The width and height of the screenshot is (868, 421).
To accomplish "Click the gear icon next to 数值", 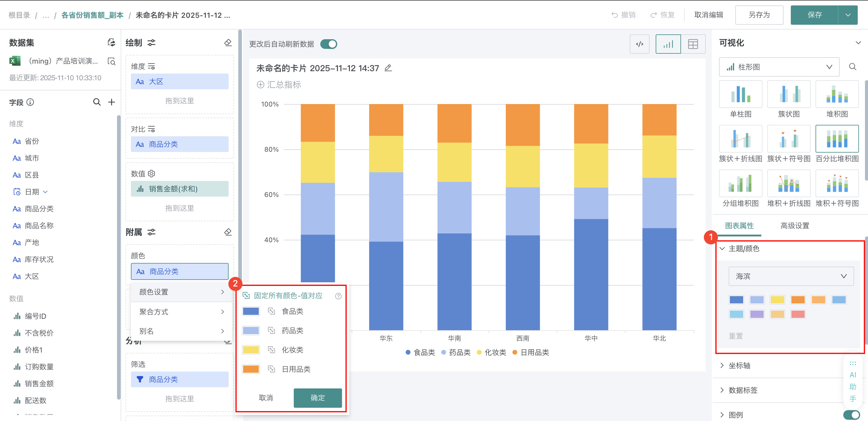I will [x=152, y=173].
